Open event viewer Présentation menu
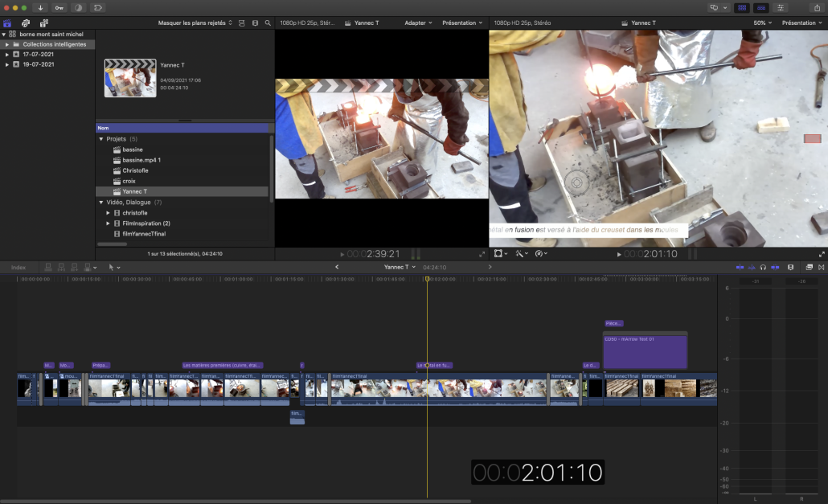Image resolution: width=828 pixels, height=504 pixels. [462, 23]
